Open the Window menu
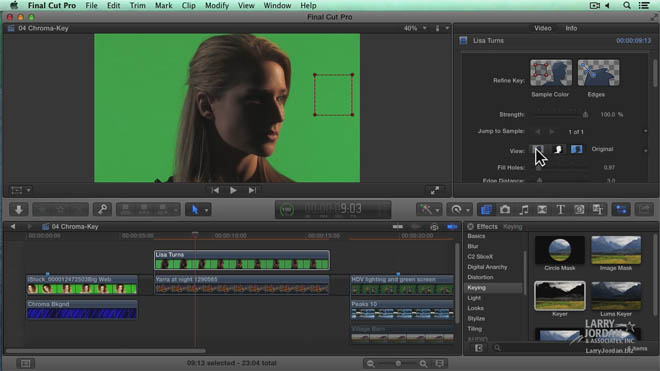Screen dimensions: 660x371 click(277, 5)
